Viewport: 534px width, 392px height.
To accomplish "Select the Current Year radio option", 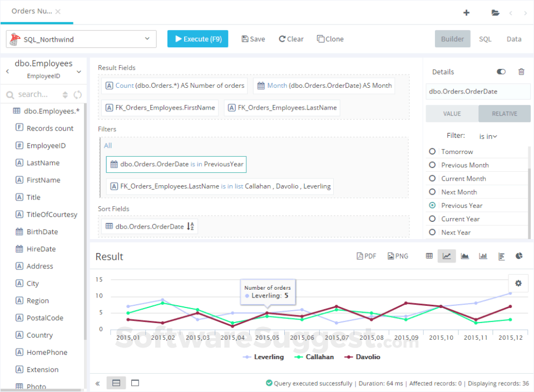I will coord(432,219).
